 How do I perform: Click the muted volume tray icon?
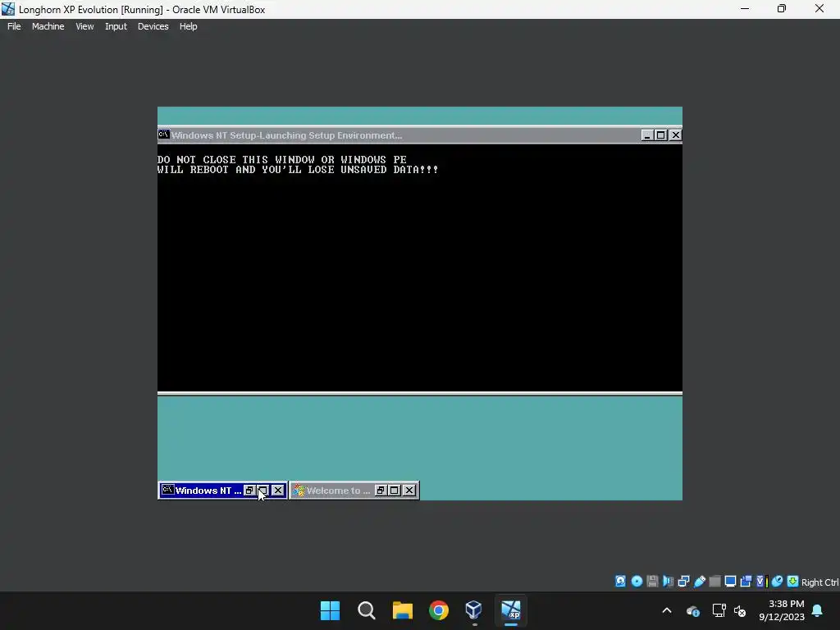coord(740,610)
